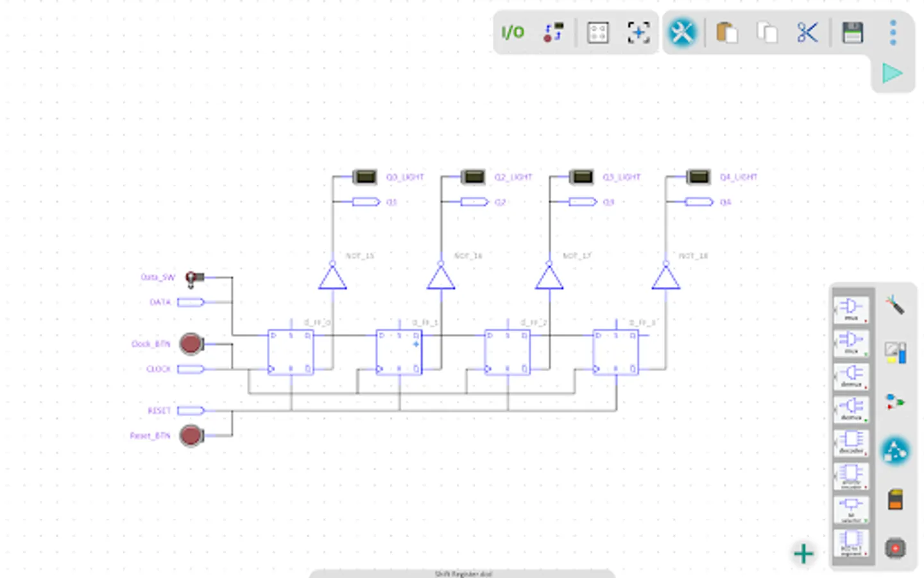924x578 pixels.
Task: Click the center-on-selection crosshair icon
Action: [x=638, y=33]
